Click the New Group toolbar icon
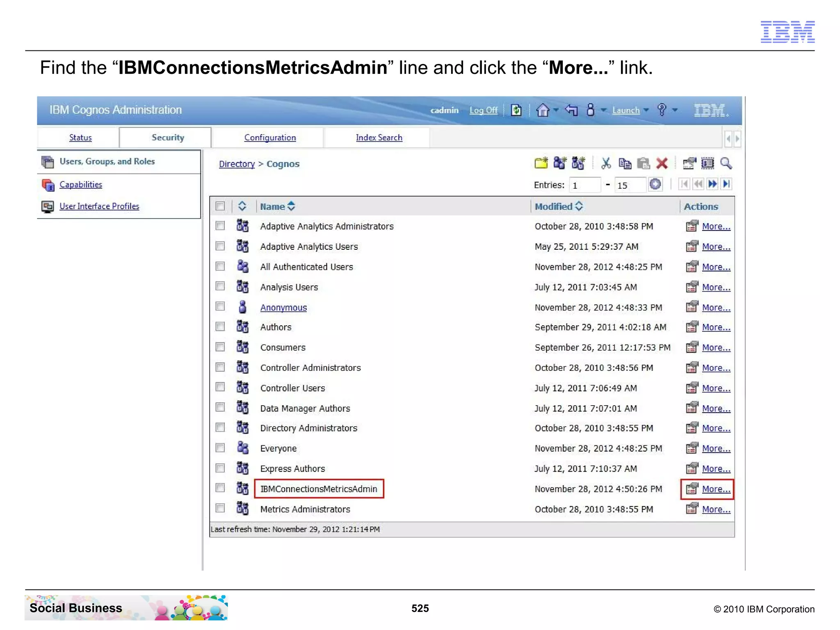The image size is (840, 630). click(559, 163)
